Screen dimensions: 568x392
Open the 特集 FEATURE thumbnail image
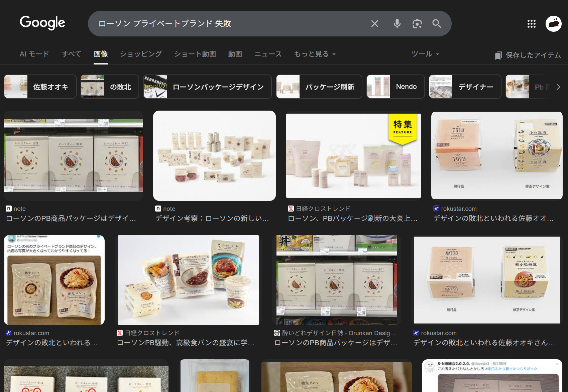coord(353,156)
